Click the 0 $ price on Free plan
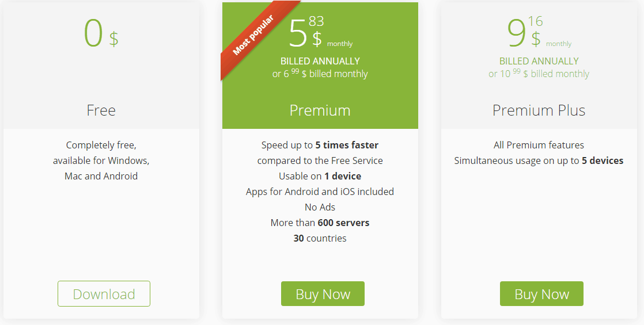The image size is (644, 325). click(101, 33)
